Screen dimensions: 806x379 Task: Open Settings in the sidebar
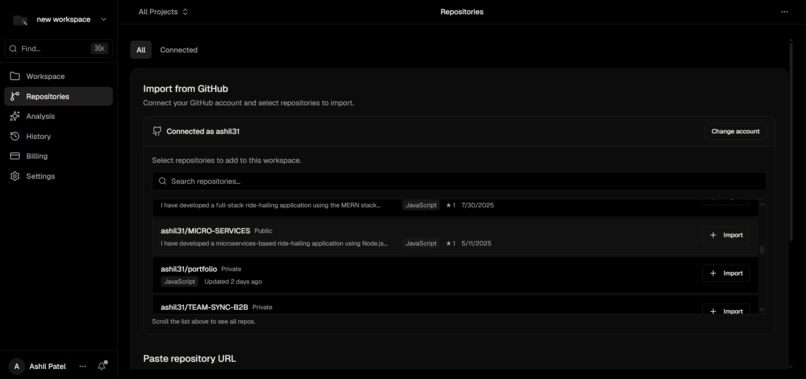[x=59, y=176]
